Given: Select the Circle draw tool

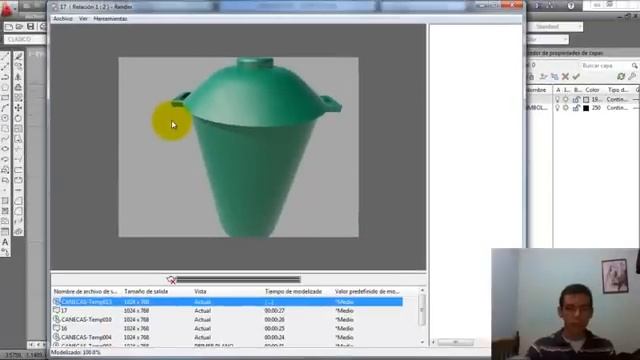Looking at the screenshot, I should pyautogui.click(x=5, y=118).
